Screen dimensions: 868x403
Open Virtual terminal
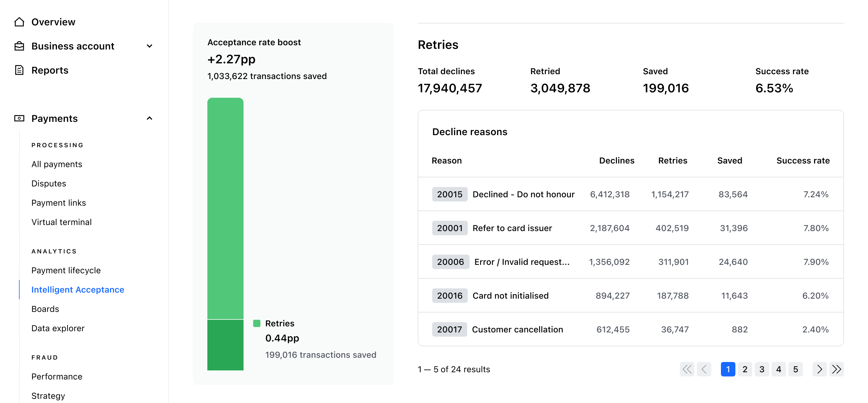point(61,222)
